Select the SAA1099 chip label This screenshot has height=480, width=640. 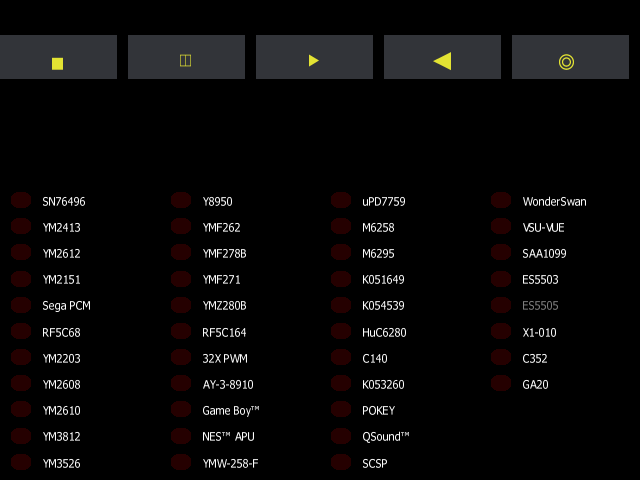pos(544,253)
